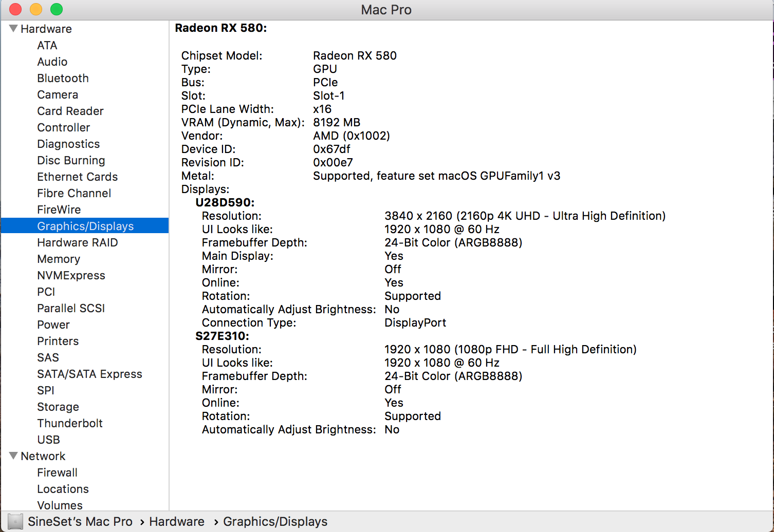The height and width of the screenshot is (532, 774).
Task: Open the Bluetooth hardware entry
Action: [x=63, y=78]
